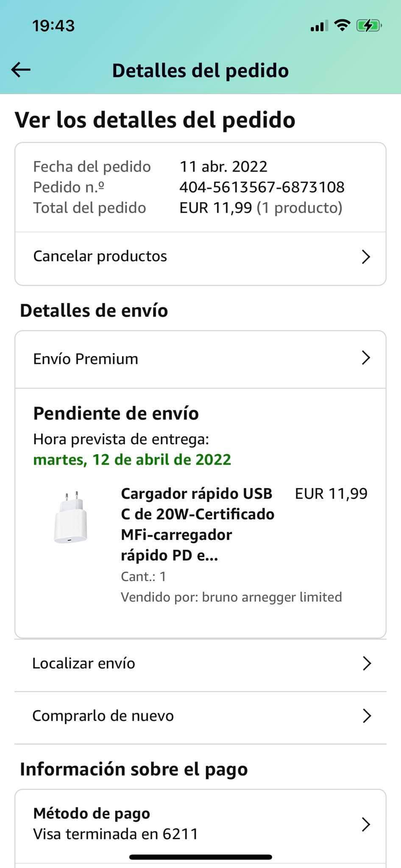
Task: Tap Localizar envío to track shipment
Action: point(84,663)
